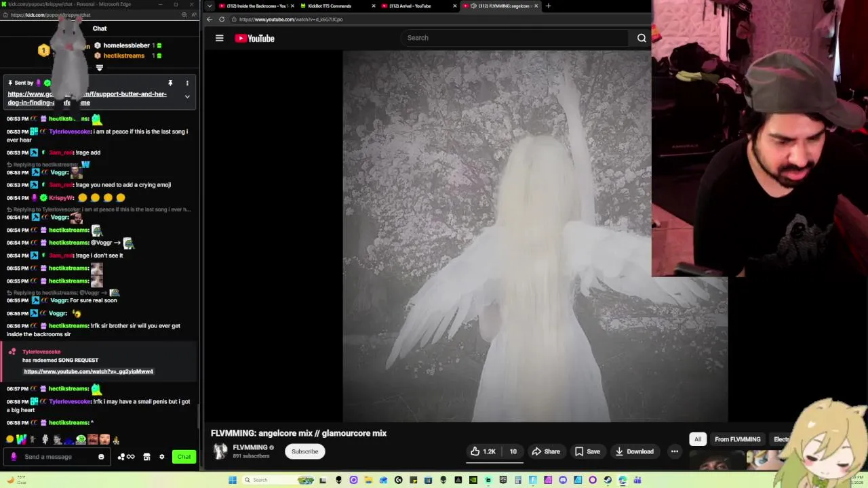Share the FLVMMING video

(546, 451)
